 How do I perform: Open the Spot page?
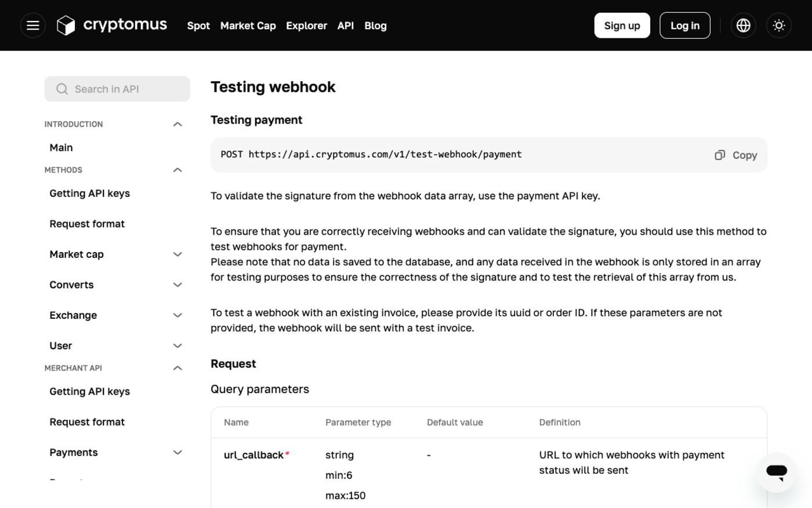pos(198,26)
